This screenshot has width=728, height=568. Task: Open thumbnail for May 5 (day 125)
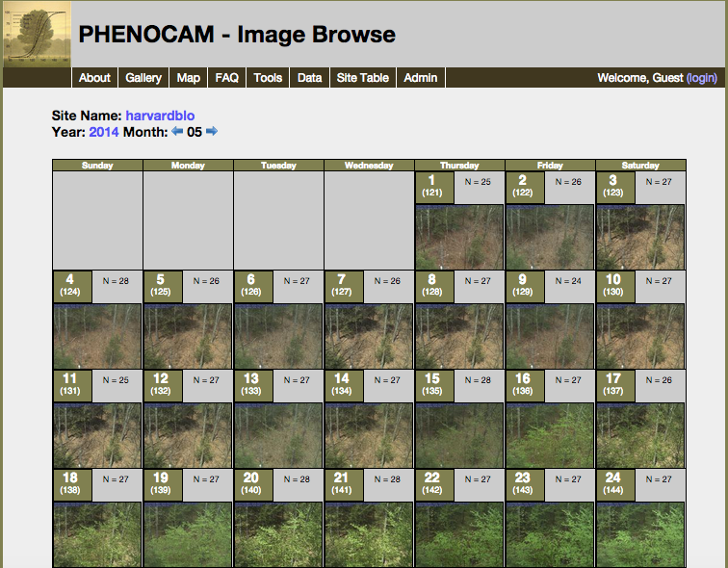coord(188,336)
